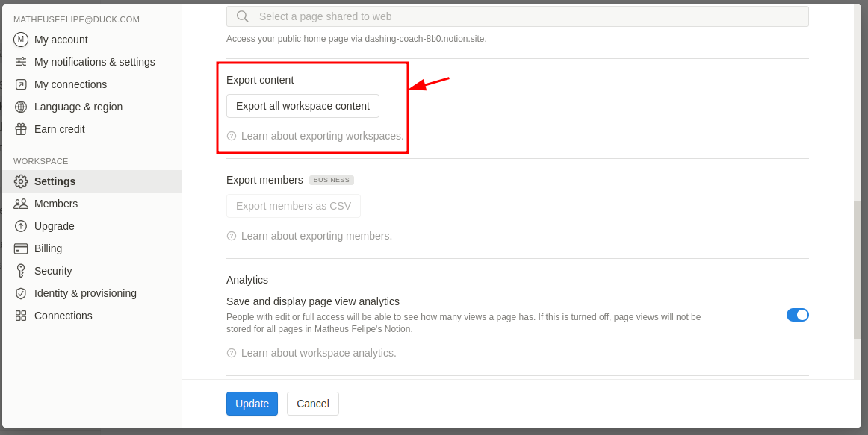Click the Settings gear icon
Viewport: 868px width, 435px height.
click(20, 181)
